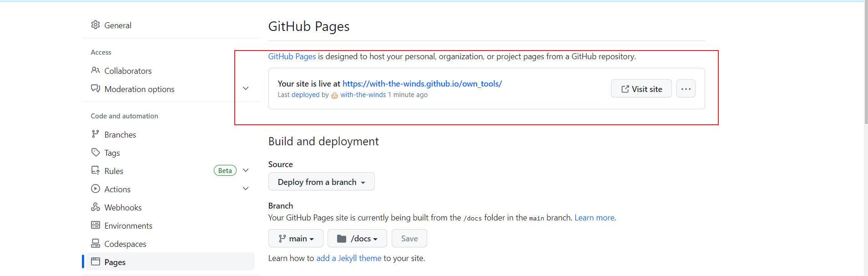868x276 pixels.
Task: Open Tags settings page
Action: click(x=112, y=153)
